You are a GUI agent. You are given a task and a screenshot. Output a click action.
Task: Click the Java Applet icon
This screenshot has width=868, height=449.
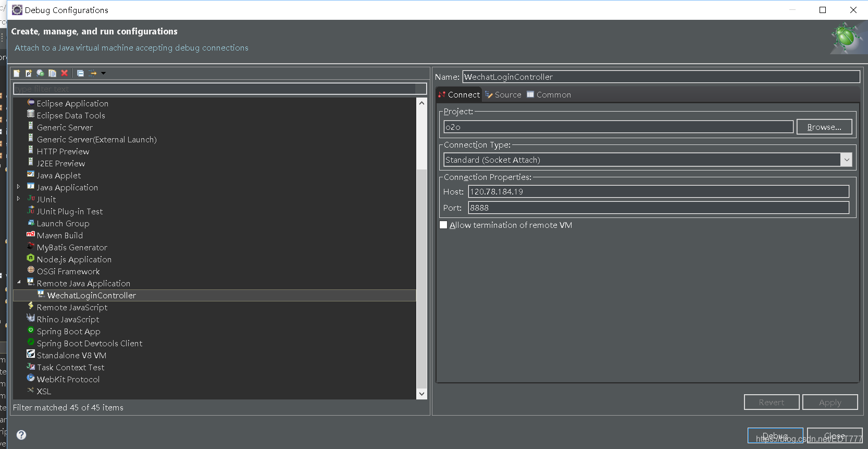tap(31, 174)
